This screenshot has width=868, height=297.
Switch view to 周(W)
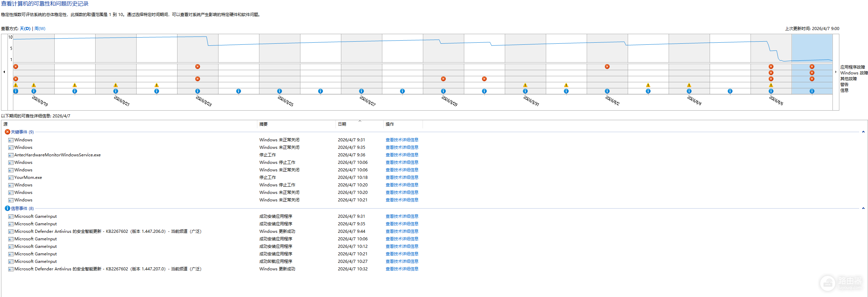40,29
